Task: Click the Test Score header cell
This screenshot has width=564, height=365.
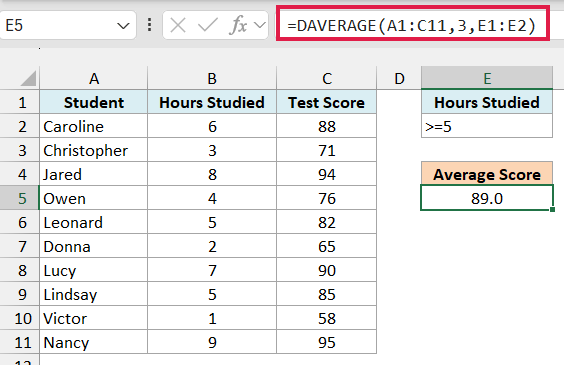Action: [x=327, y=102]
